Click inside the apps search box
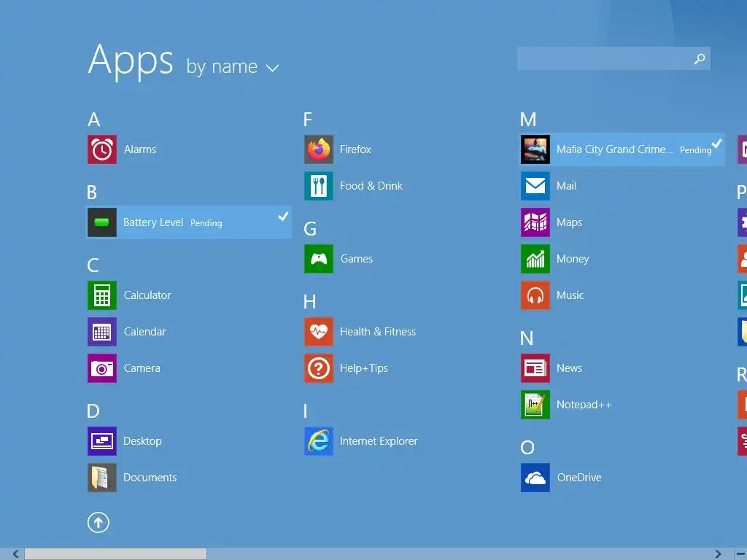747x560 pixels. [x=614, y=58]
